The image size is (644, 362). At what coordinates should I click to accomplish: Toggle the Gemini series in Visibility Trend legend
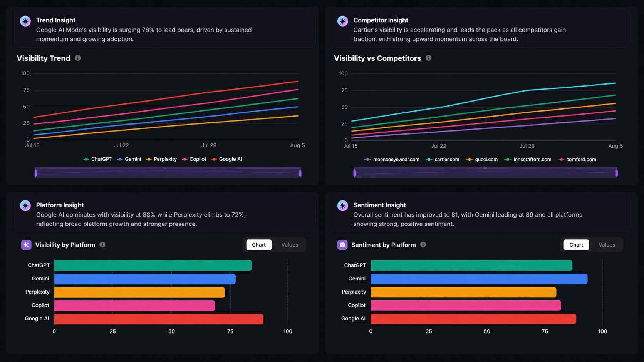point(129,159)
